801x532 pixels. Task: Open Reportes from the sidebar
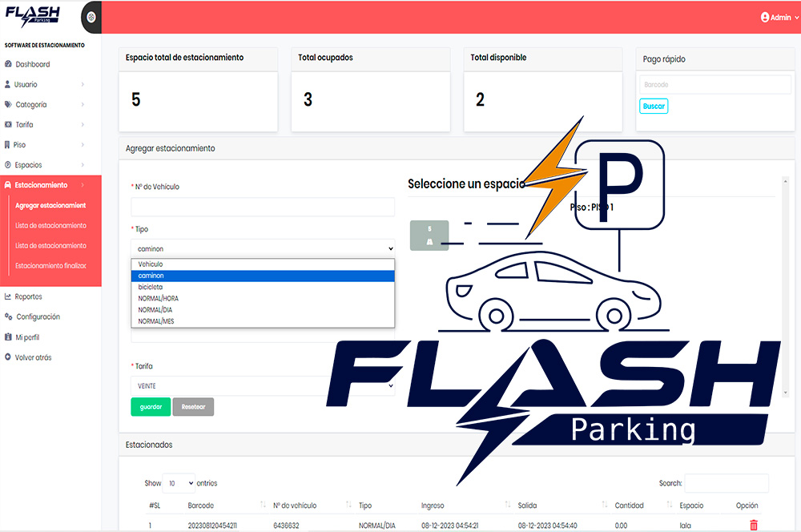coord(28,296)
